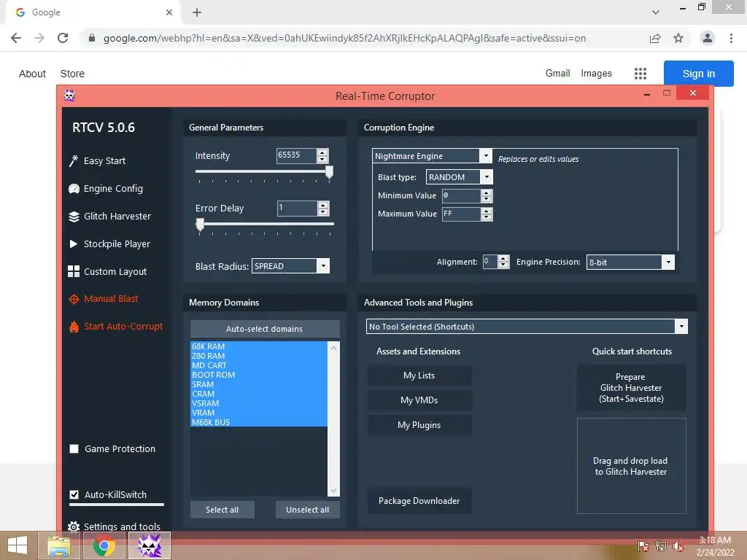Click the Action Center flag tray icon
747x560 pixels.
643,546
